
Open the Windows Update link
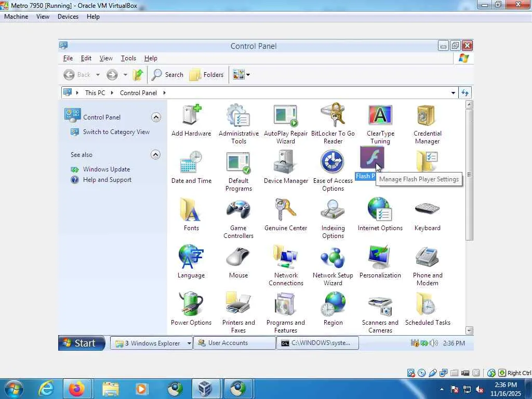click(106, 169)
